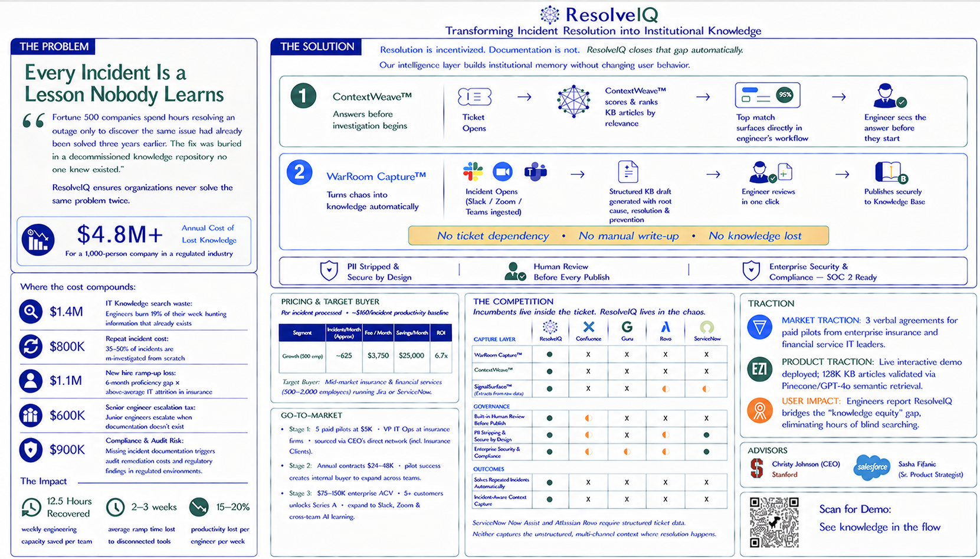Click the $3,750 fee per month cell
Screen dimensions: 980x559
coord(378,355)
